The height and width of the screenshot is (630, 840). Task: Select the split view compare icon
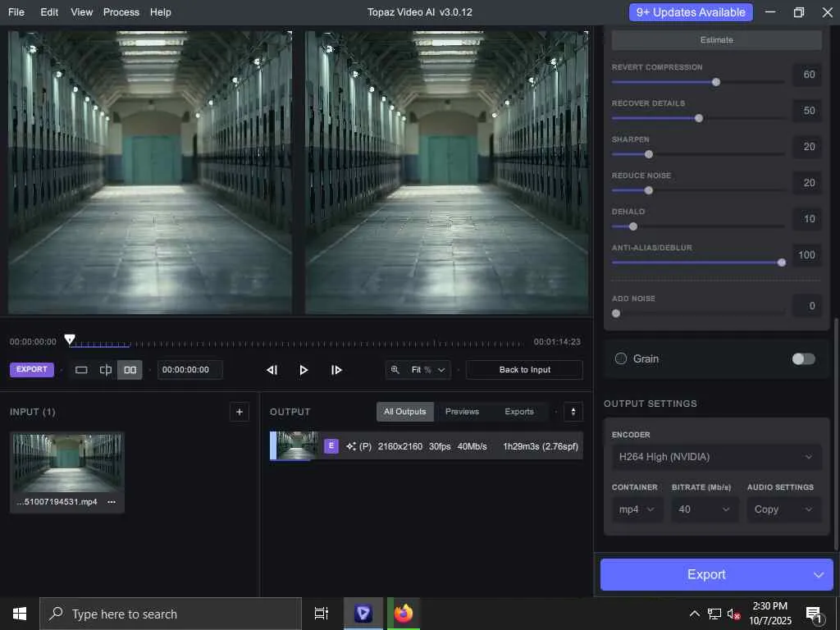click(106, 370)
